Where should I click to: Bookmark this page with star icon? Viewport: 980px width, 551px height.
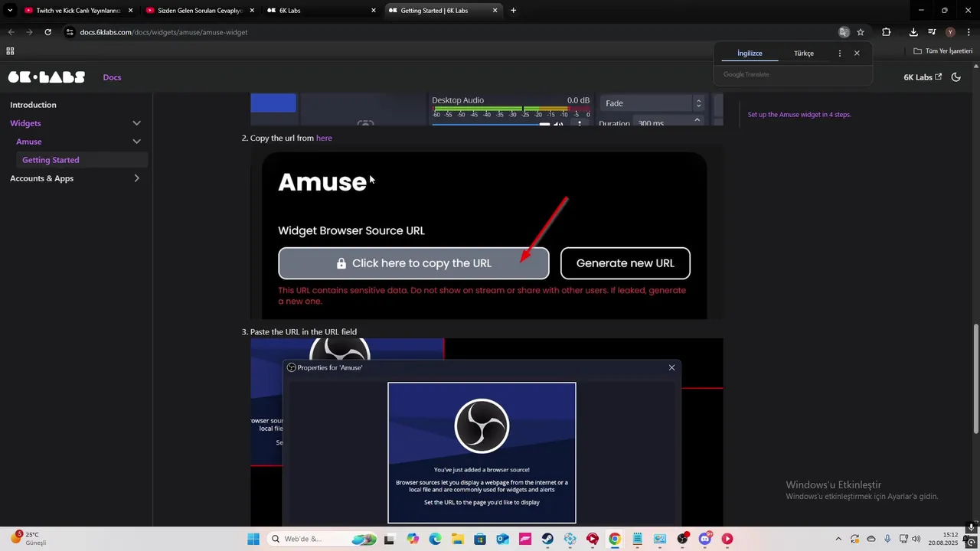click(x=861, y=32)
